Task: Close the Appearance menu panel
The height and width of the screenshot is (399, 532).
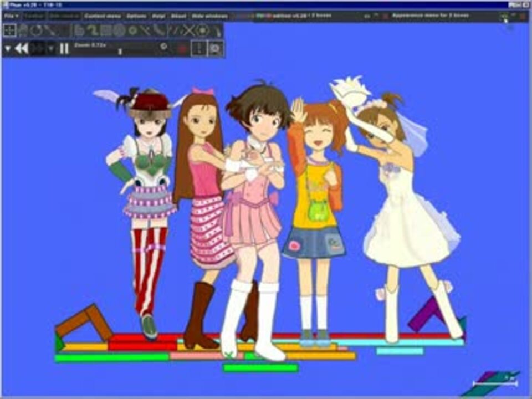Action: coord(523,16)
